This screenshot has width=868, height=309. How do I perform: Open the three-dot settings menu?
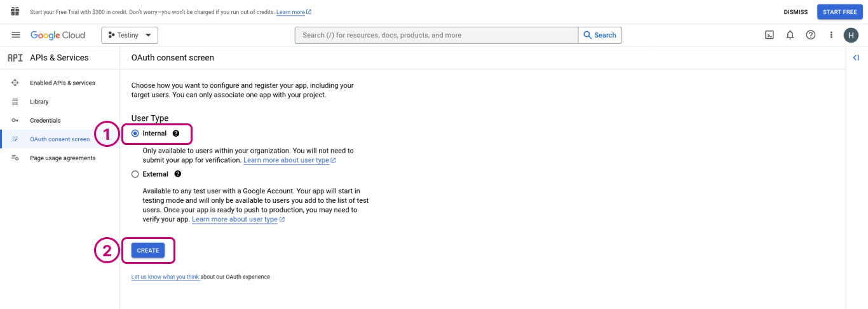pyautogui.click(x=831, y=35)
